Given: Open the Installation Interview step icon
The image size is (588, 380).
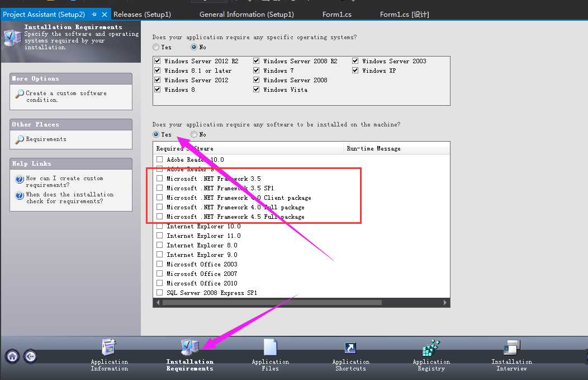Looking at the screenshot, I should coord(511,348).
